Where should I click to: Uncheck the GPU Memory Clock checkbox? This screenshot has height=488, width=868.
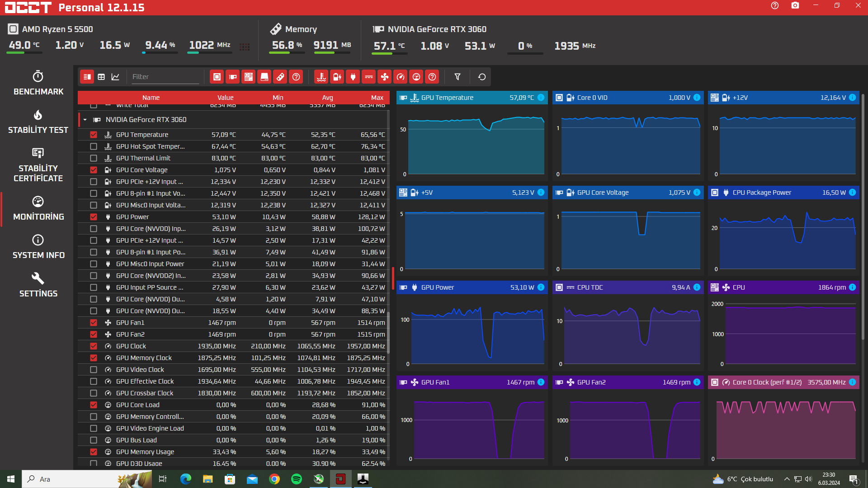click(x=94, y=358)
